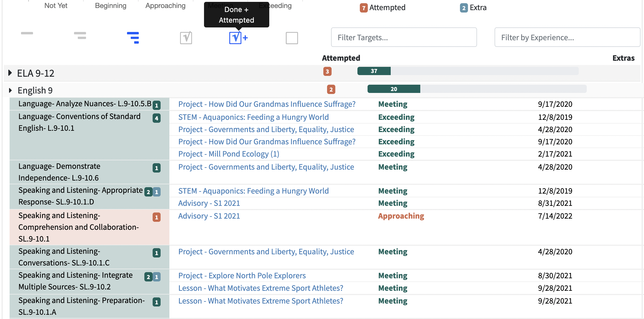Click the orange 1 badge for Comprehension and Collaboration
Viewport: 644px width, 319px height.
(157, 217)
